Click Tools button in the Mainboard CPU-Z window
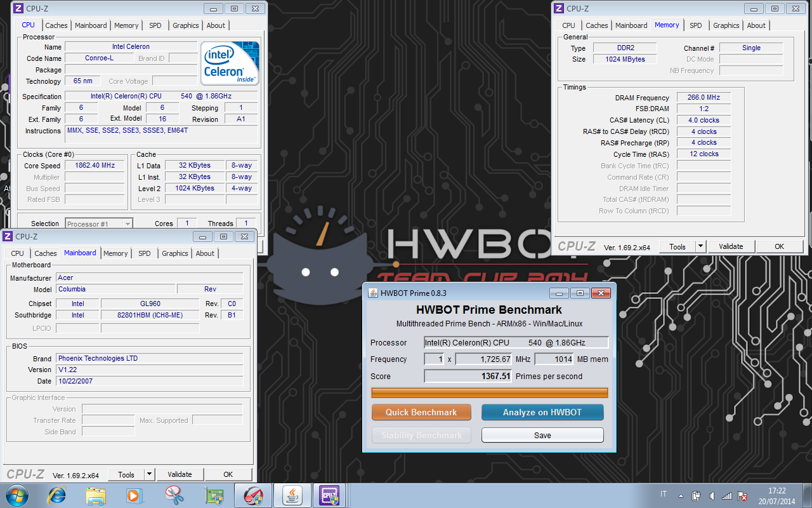The height and width of the screenshot is (508, 812). tap(126, 474)
